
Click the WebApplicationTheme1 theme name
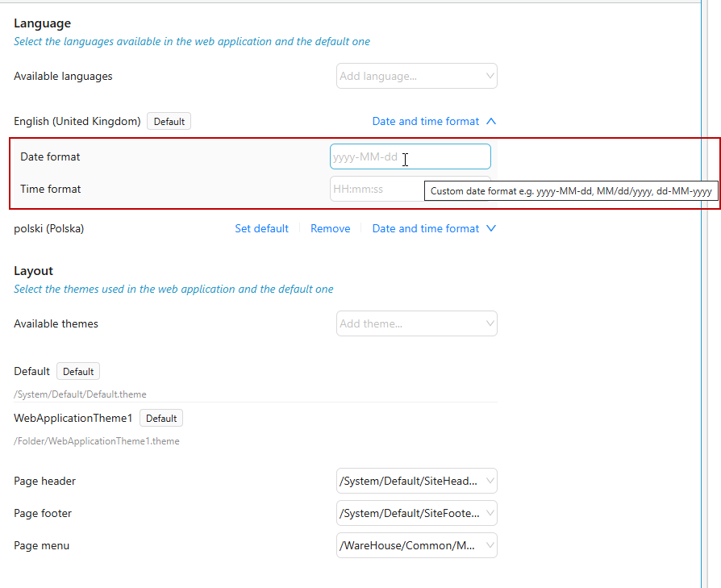coord(73,418)
